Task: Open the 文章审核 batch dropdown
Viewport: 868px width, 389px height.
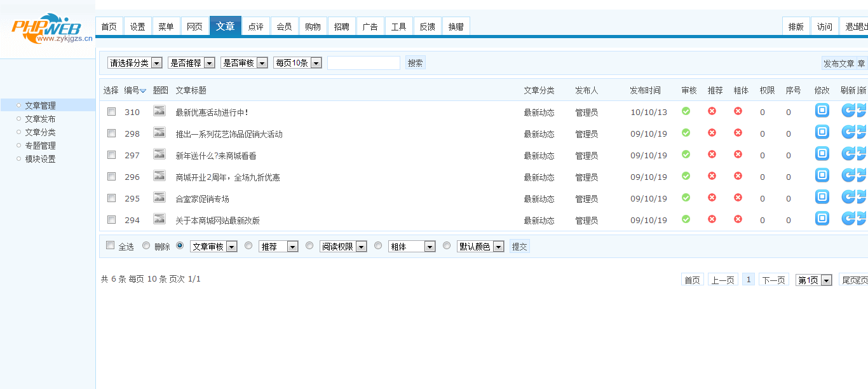Action: (x=214, y=247)
